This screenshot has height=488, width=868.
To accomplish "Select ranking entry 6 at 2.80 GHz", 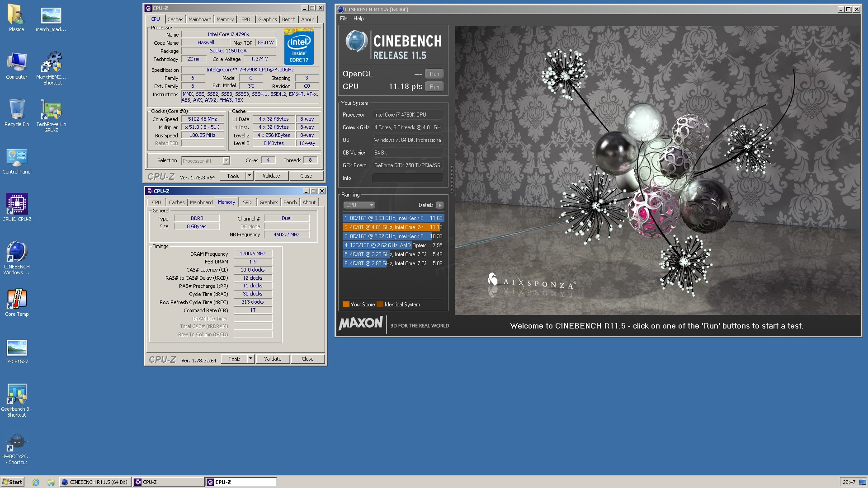I will (393, 263).
